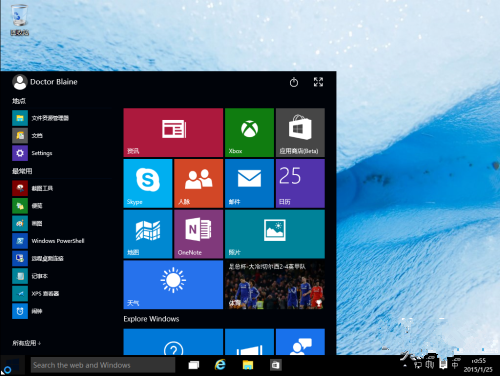Open the clock showing 2015/1/25
Image resolution: width=500 pixels, height=376 pixels.
(478, 365)
